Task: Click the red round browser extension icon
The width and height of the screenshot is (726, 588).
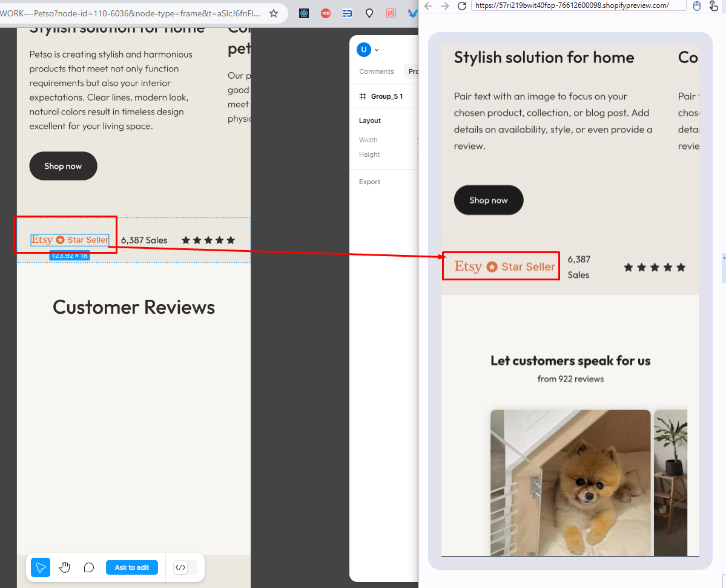Action: (326, 13)
